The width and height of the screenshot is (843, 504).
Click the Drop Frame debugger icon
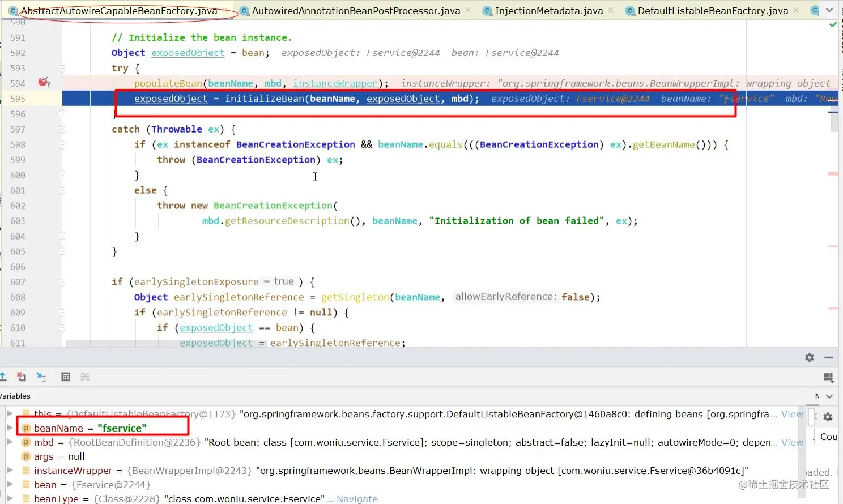tap(22, 377)
